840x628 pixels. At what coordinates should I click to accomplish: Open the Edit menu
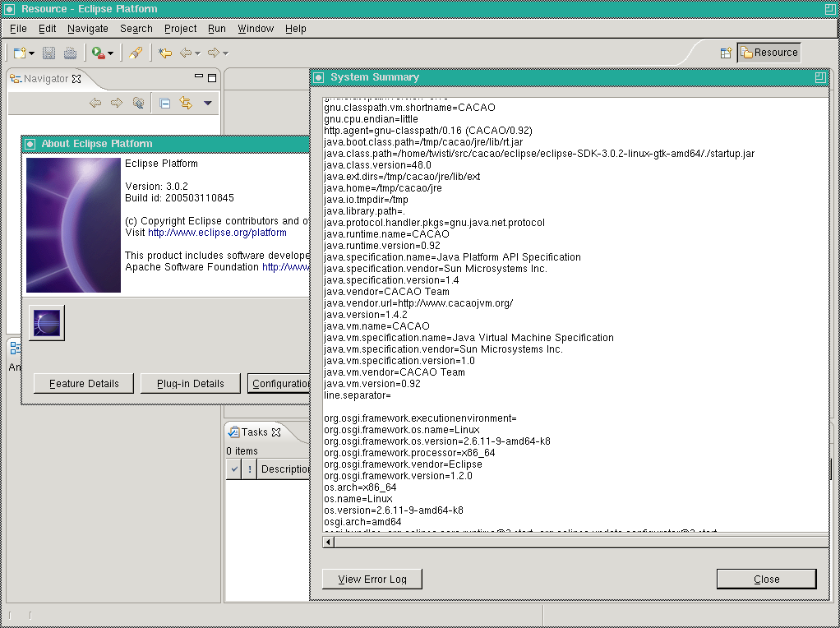47,29
